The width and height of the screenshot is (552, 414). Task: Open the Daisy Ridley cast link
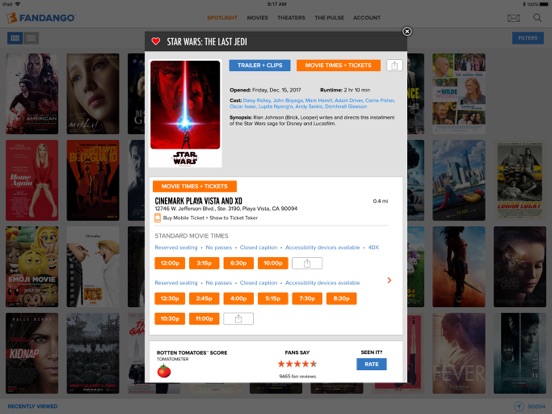257,100
